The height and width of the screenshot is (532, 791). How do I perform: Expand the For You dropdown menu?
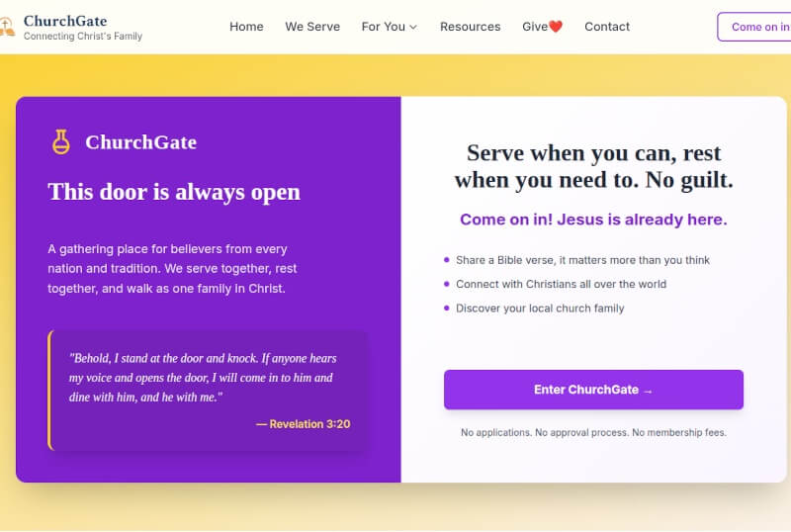tap(390, 27)
